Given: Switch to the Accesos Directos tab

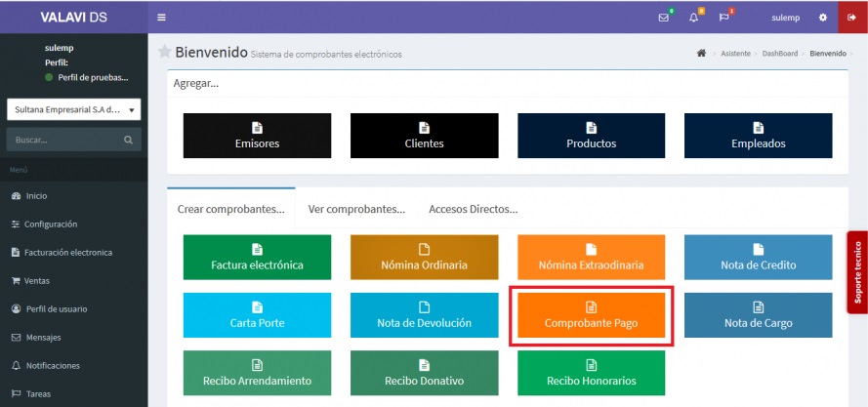Looking at the screenshot, I should [473, 209].
